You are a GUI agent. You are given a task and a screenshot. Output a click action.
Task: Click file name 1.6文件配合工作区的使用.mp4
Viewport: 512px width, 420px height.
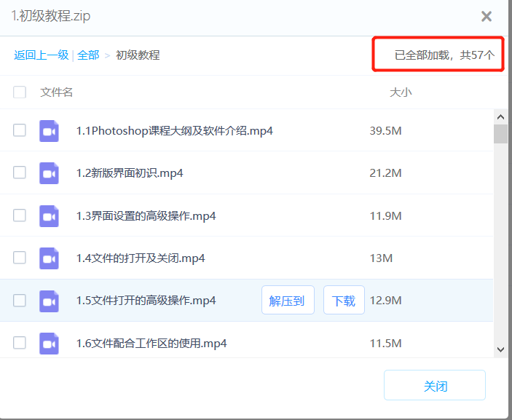tap(151, 344)
